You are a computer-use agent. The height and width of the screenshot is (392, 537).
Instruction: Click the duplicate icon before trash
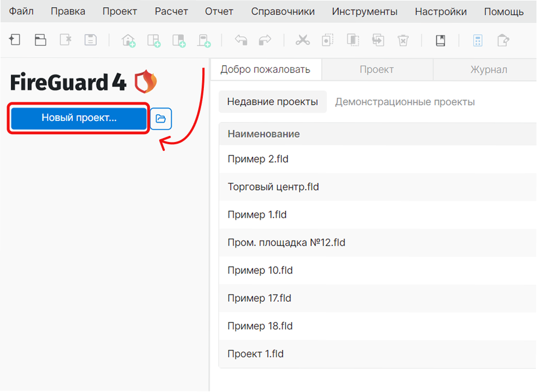tap(378, 40)
